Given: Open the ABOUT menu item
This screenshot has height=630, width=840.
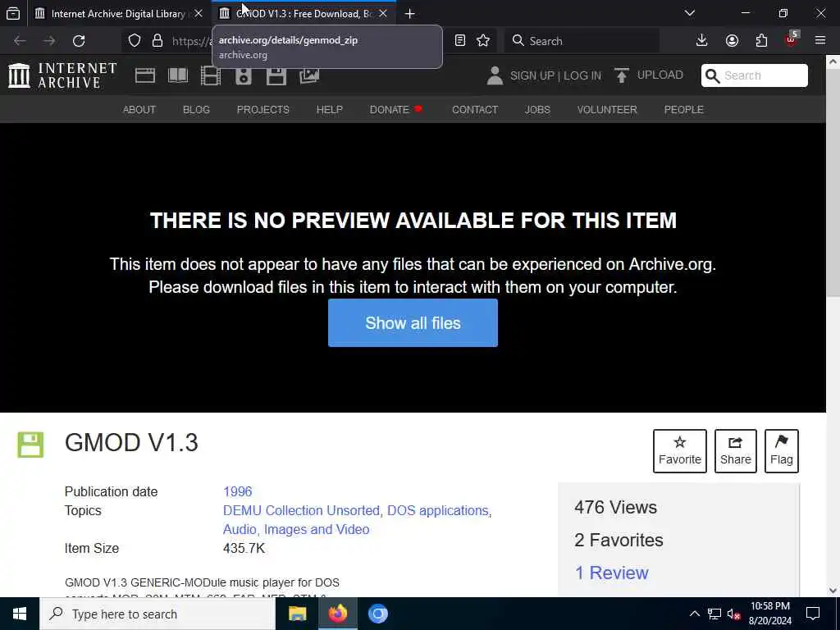Looking at the screenshot, I should (139, 109).
